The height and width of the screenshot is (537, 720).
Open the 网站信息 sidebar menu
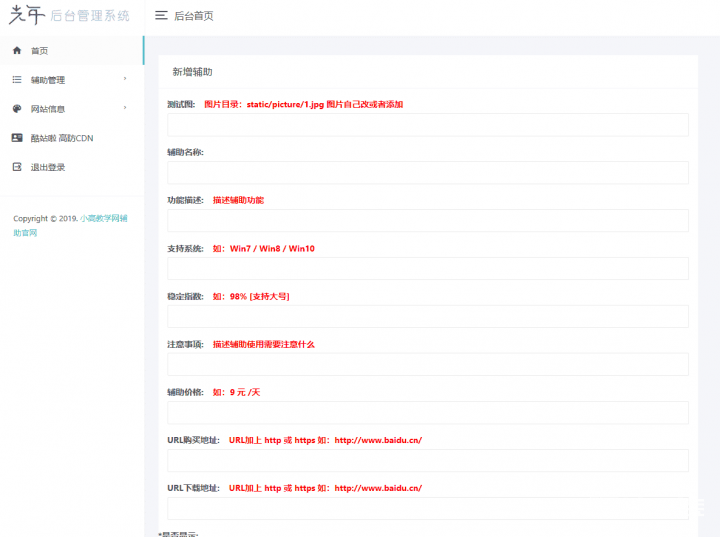[x=72, y=109]
